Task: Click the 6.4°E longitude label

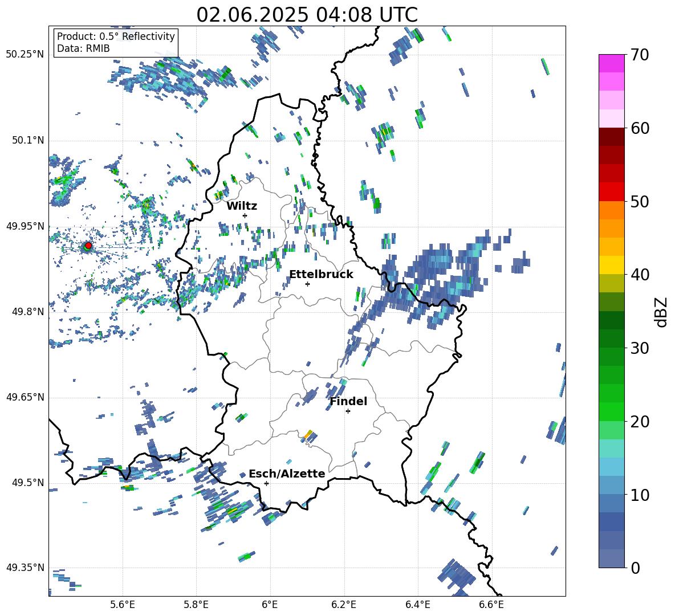Action: (x=417, y=605)
